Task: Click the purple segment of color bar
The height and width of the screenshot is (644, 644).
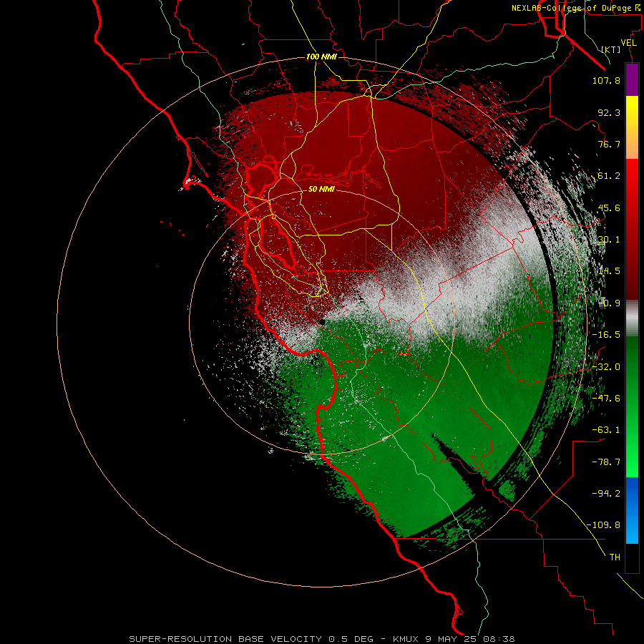Action: [632, 79]
